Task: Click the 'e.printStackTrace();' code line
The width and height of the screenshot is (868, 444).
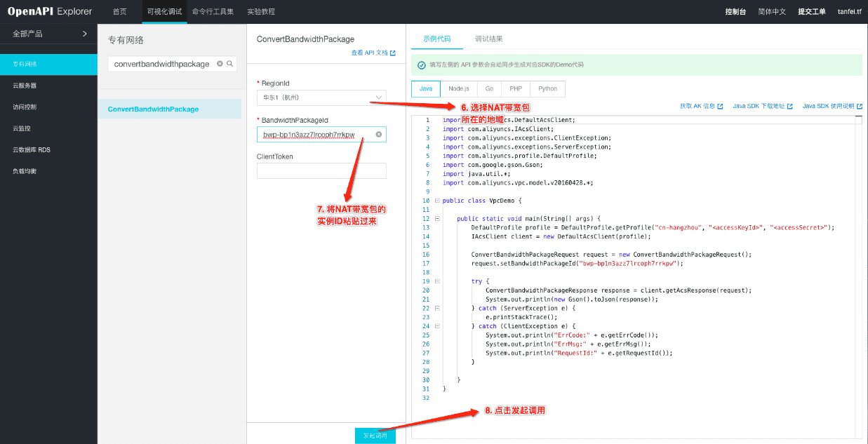Action: coord(521,317)
